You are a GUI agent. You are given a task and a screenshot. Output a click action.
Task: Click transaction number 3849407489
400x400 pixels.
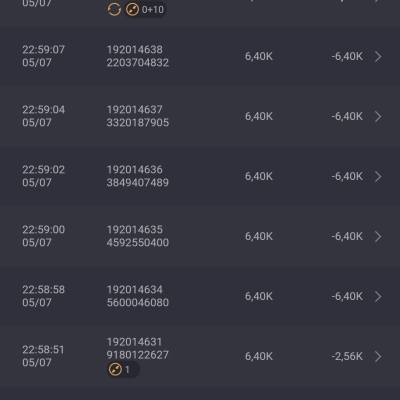click(138, 183)
